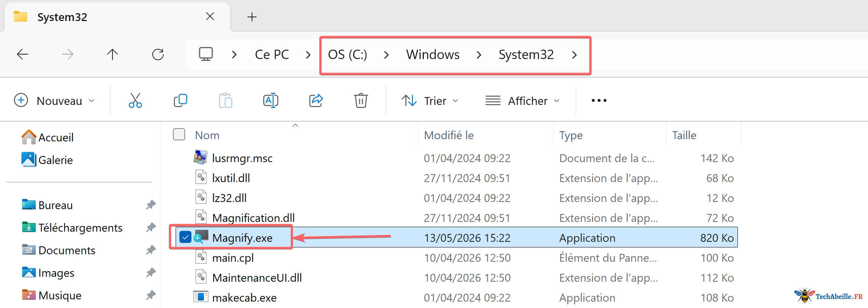This screenshot has width=868, height=308.
Task: Close the System32 tab
Action: pyautogui.click(x=210, y=17)
